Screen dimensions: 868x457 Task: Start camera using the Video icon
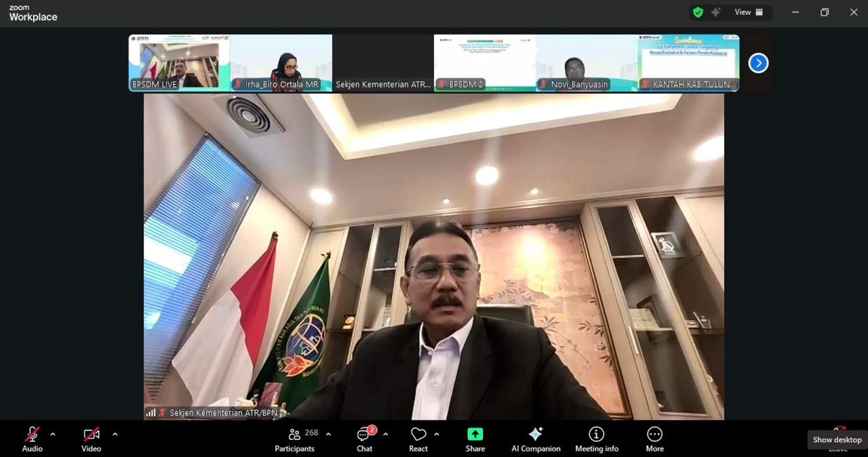92,435
